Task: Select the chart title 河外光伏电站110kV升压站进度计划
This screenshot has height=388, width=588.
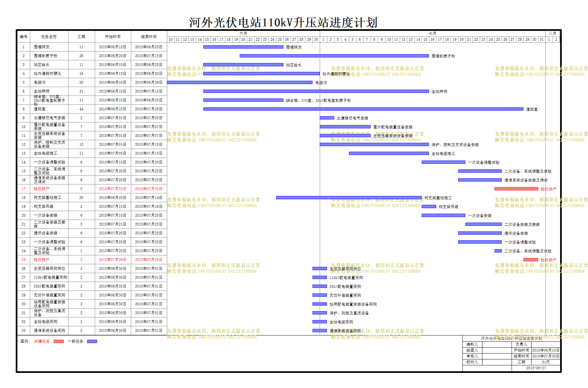Action: 283,22
